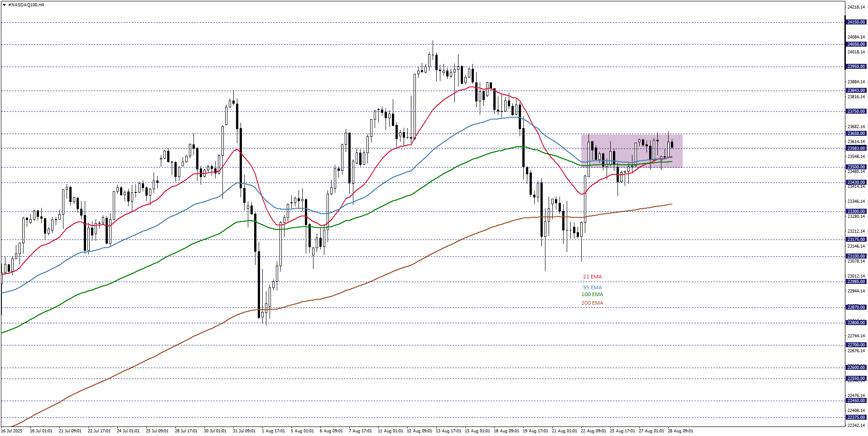Open the chart menu arrow beside #NASDAQ100,H4

5,5
